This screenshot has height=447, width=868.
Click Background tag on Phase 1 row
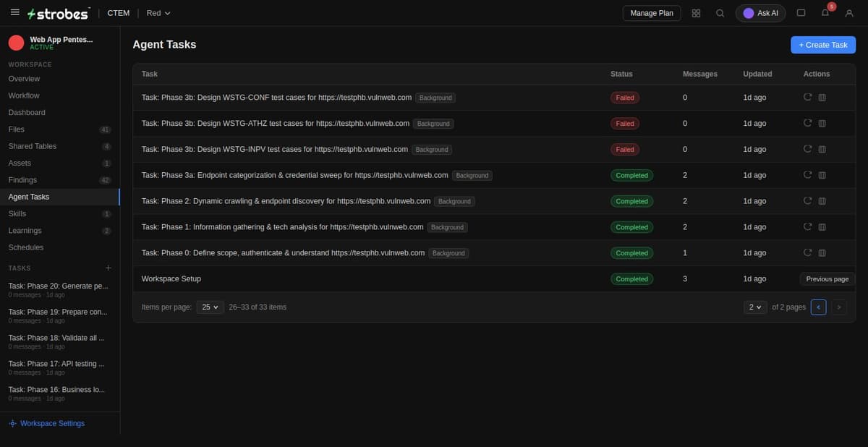[x=447, y=227]
